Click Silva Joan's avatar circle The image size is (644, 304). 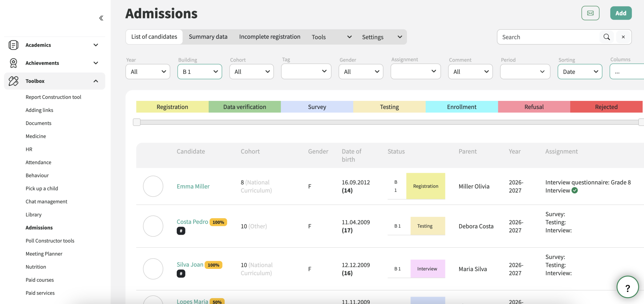pos(153,269)
